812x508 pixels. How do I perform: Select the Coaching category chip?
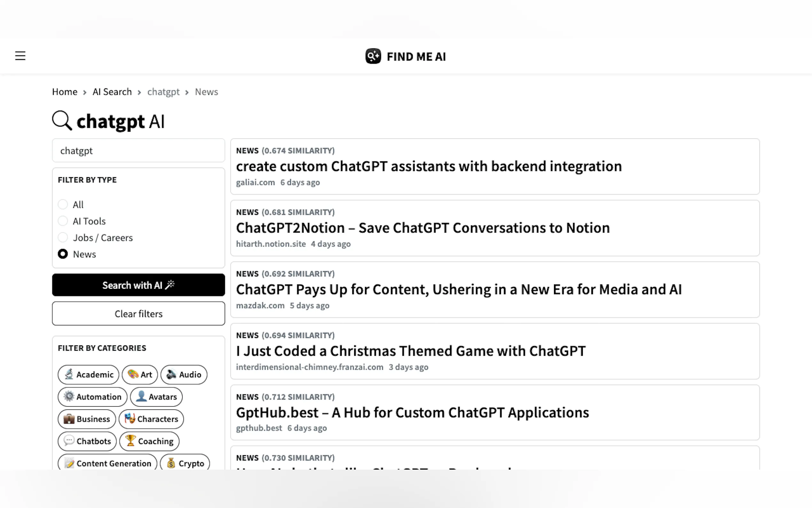149,441
